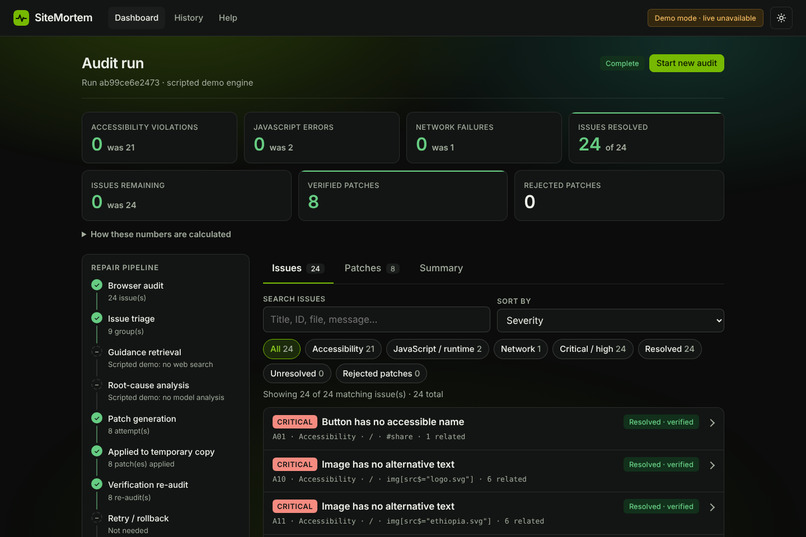This screenshot has height=537, width=806.
Task: Click the Rejected Patches stat card
Action: pyautogui.click(x=619, y=196)
